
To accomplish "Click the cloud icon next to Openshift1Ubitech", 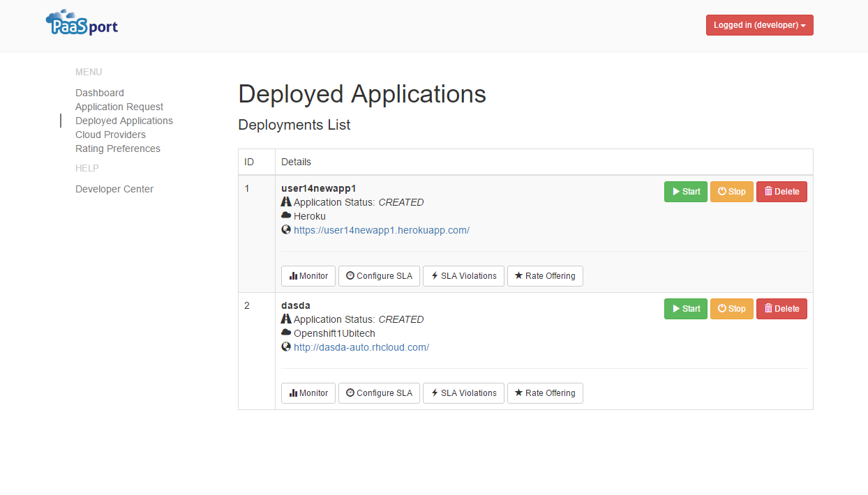I will pos(286,333).
